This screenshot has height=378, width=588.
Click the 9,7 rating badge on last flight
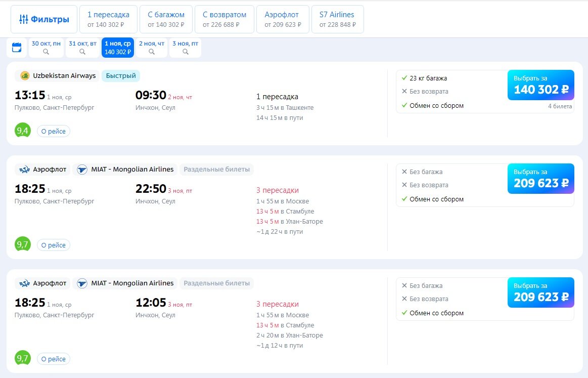[22, 358]
